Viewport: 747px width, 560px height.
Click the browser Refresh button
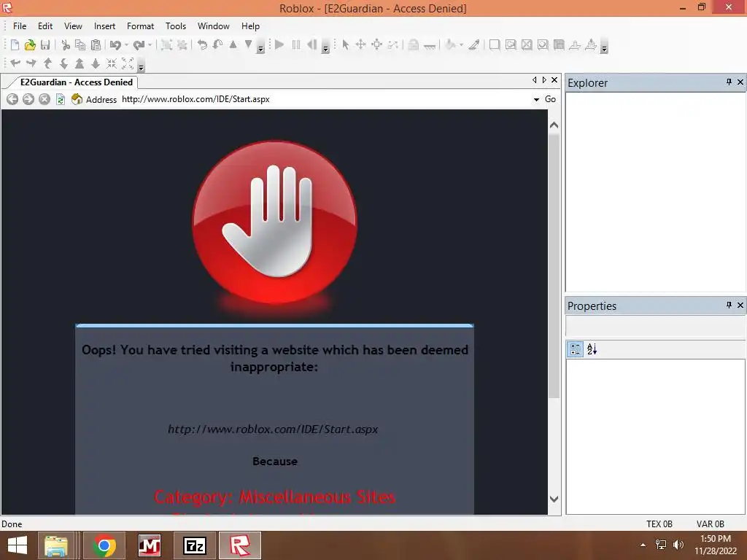(61, 99)
